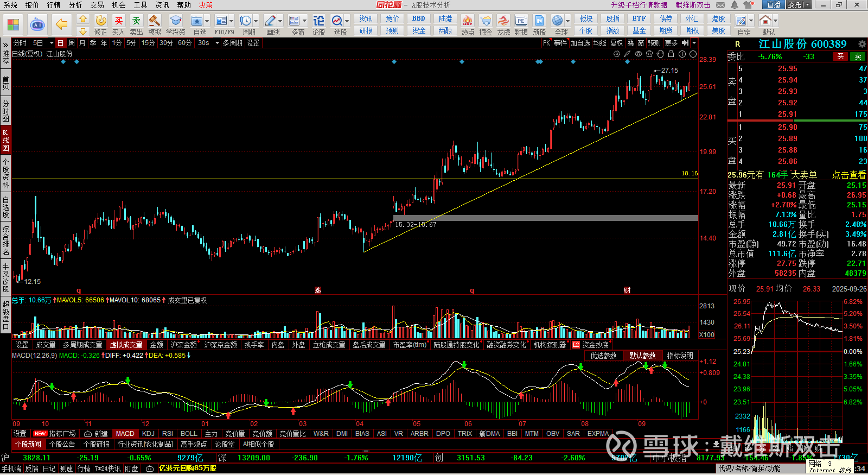Open the AI assistant robot icon

pyautogui.click(x=37, y=24)
